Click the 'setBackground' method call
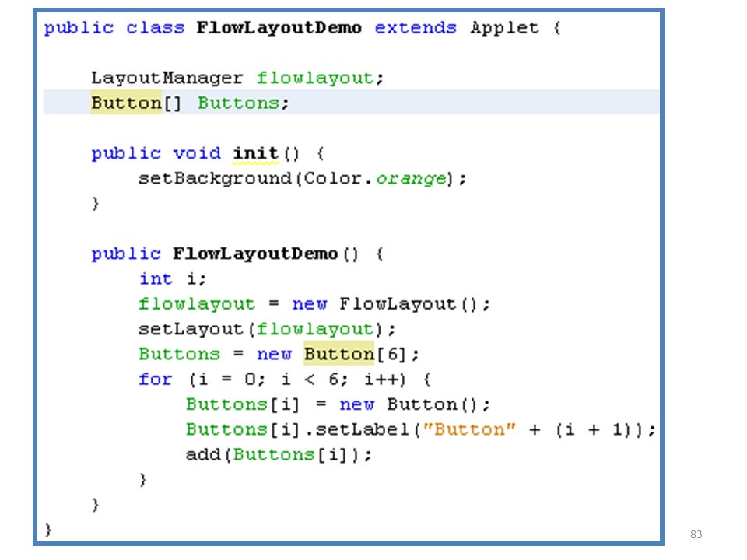 [x=215, y=179]
